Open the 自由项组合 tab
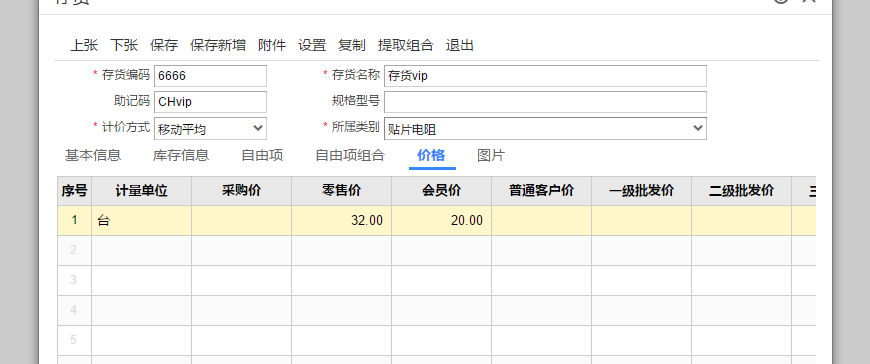870x364 pixels. (x=350, y=155)
